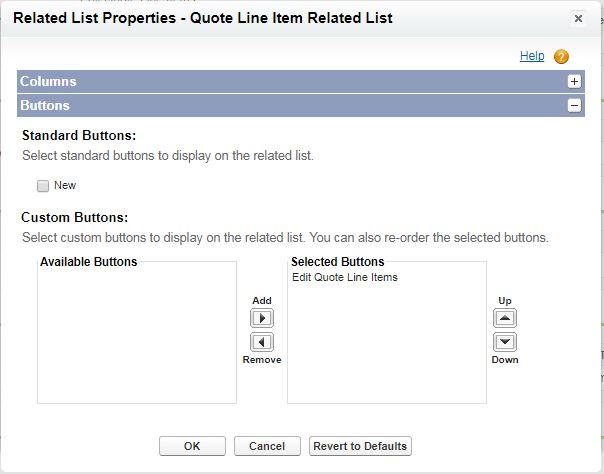604x474 pixels.
Task: Click the dialog title bar text
Action: 202,18
